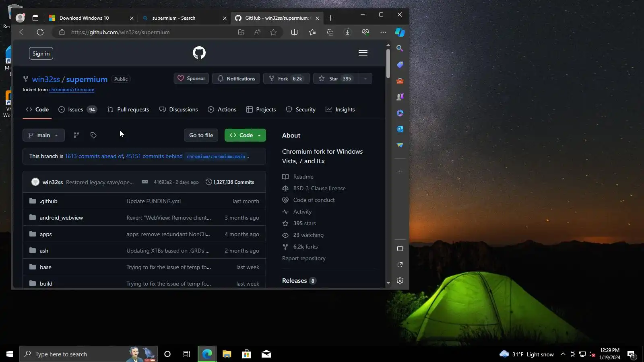Open the Insights tab
The width and height of the screenshot is (644, 362).
[340, 109]
